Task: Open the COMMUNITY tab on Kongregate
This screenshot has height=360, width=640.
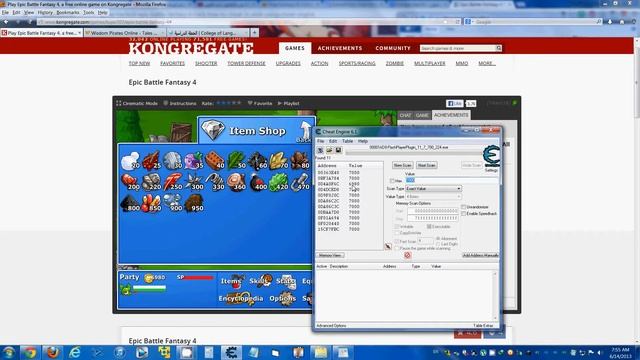Action: 393,48
